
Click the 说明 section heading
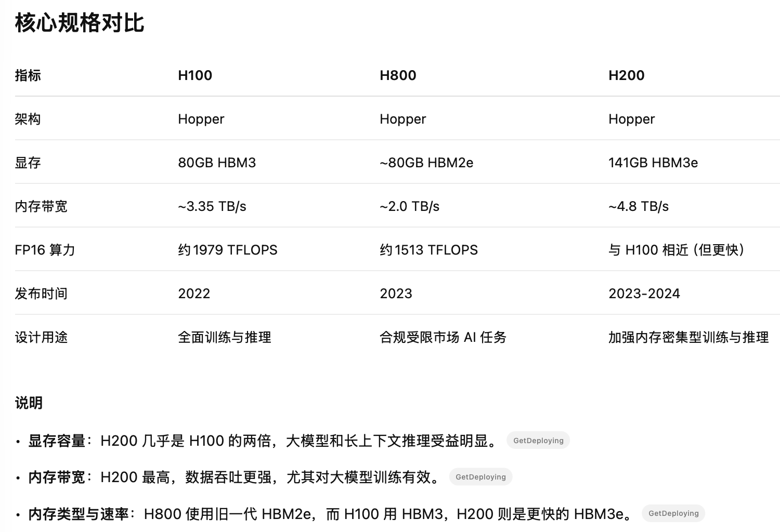[x=29, y=403]
